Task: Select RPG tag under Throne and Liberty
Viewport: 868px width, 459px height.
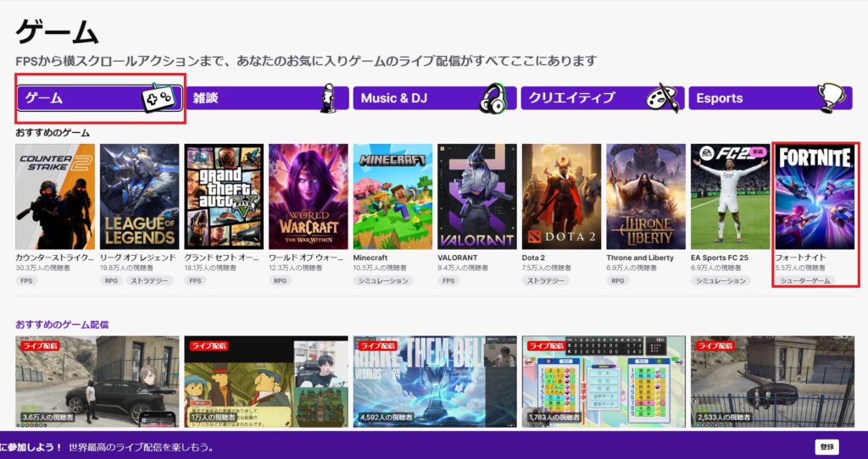Action: (617, 281)
